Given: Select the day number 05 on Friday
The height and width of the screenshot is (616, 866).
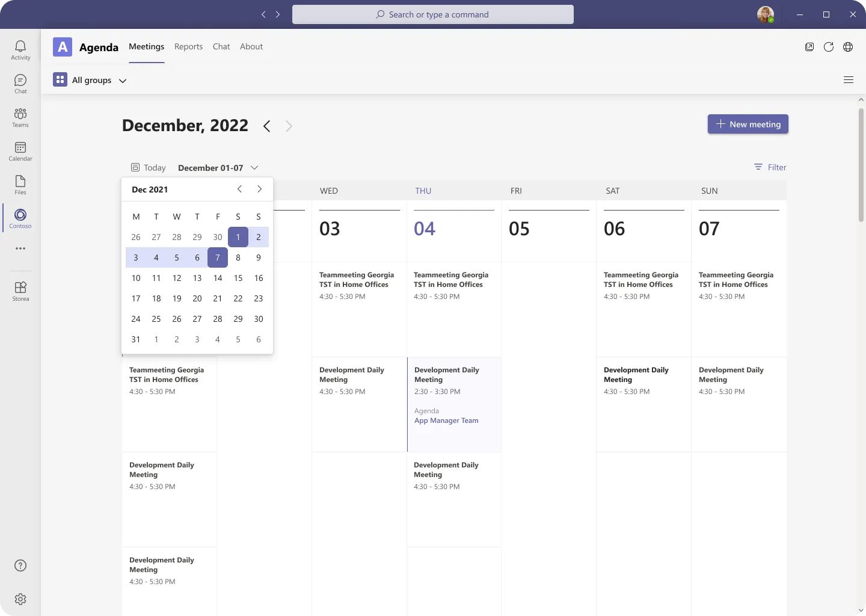Looking at the screenshot, I should point(519,229).
